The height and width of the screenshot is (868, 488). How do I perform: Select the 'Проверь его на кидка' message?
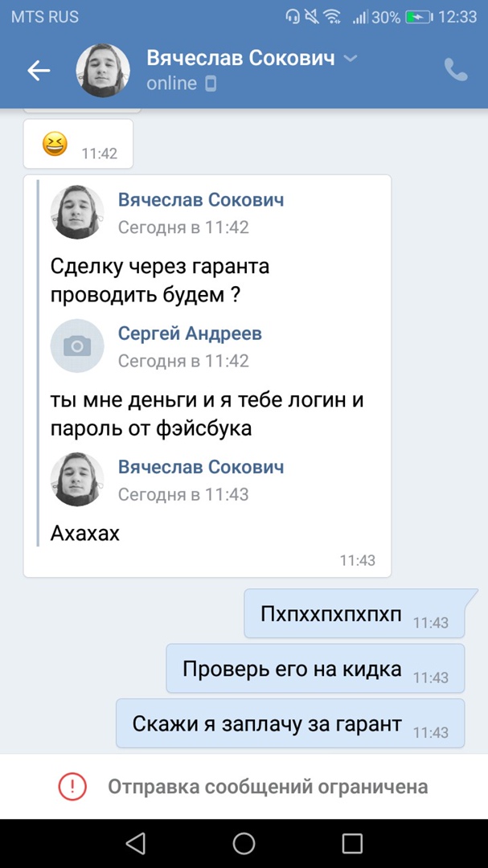pos(316,668)
